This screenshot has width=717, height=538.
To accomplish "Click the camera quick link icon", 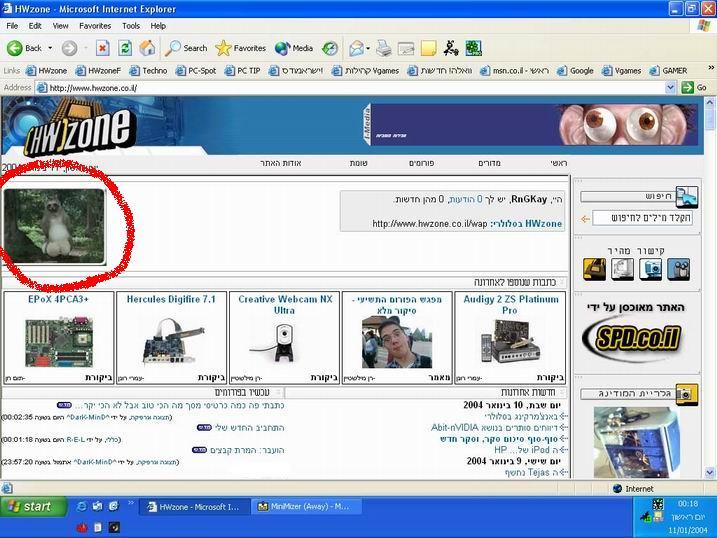I will pos(651,269).
